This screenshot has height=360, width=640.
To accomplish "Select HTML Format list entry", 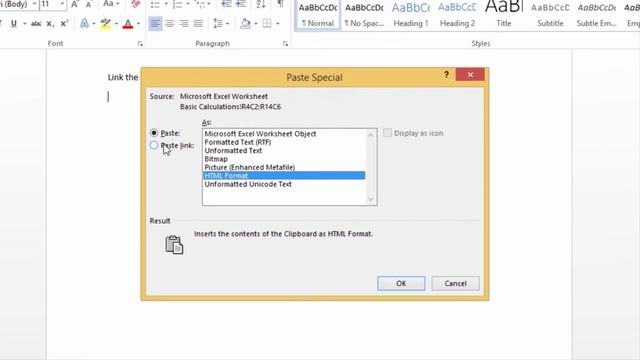I will tap(284, 176).
